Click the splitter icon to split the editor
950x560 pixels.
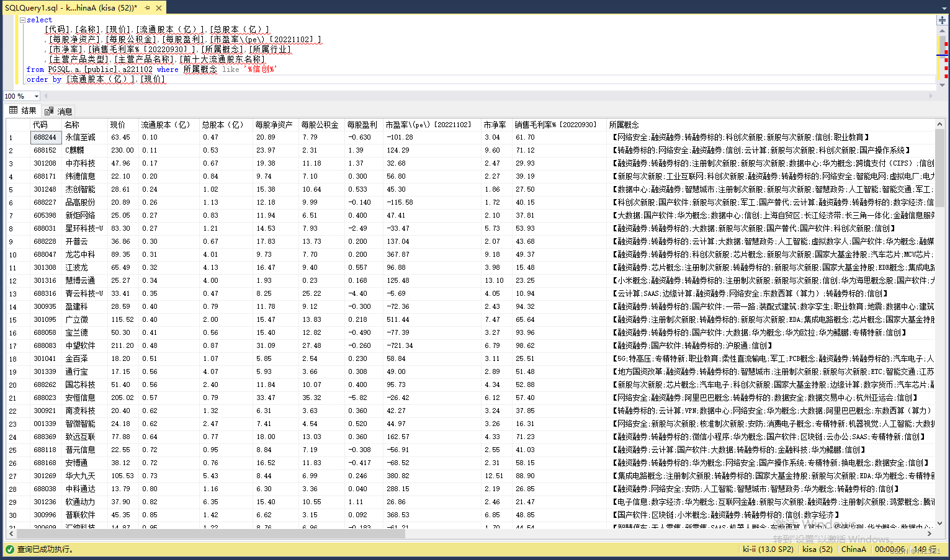tap(942, 21)
